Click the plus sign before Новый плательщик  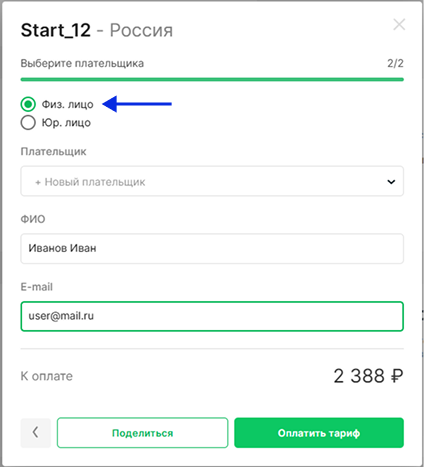38,182
